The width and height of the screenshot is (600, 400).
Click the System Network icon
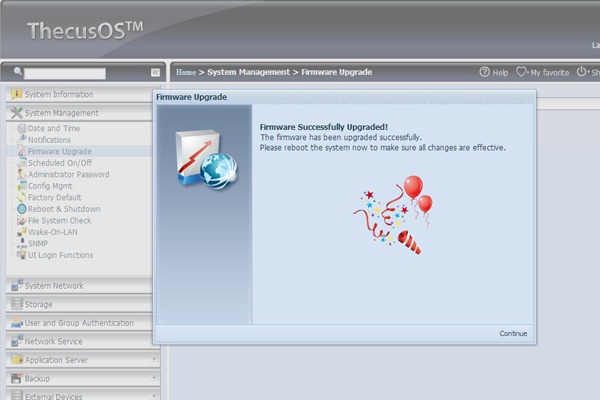pos(17,285)
